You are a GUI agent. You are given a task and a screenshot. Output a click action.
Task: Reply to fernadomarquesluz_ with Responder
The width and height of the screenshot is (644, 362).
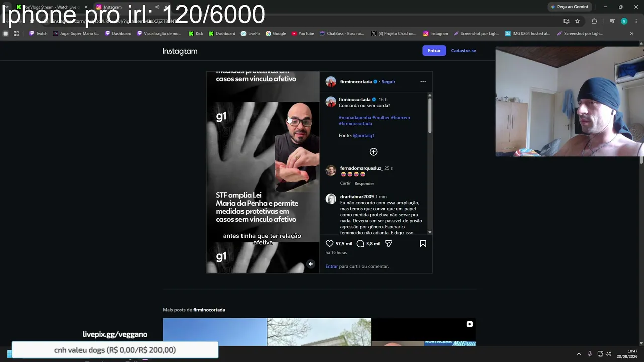pyautogui.click(x=364, y=183)
